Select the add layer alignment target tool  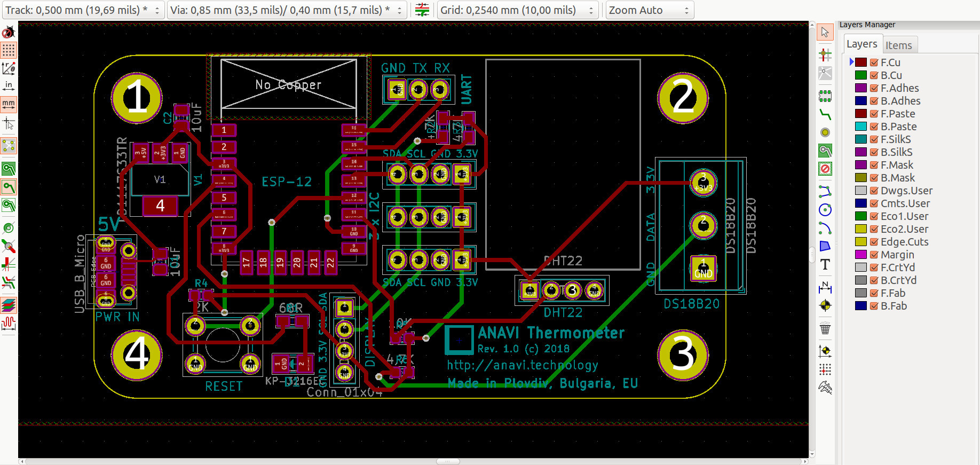click(825, 305)
